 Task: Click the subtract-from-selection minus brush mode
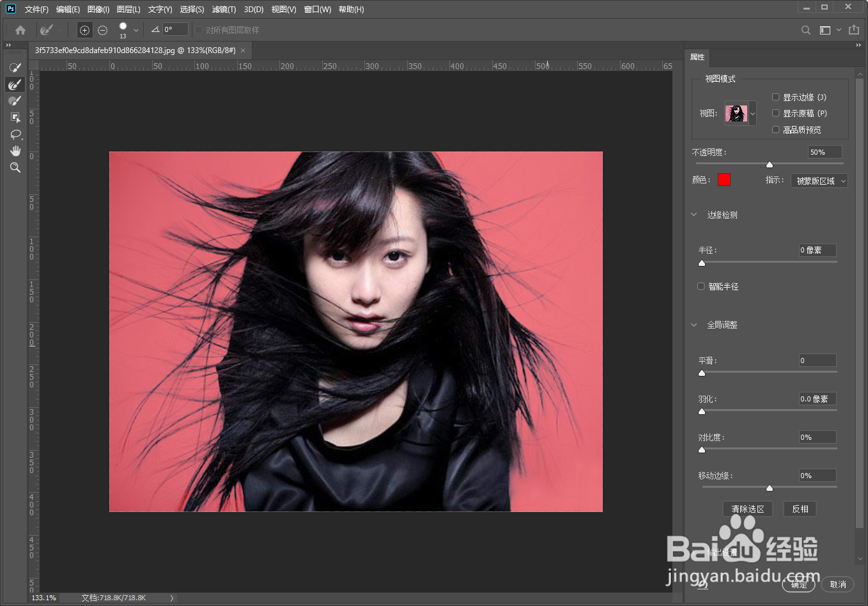point(102,30)
